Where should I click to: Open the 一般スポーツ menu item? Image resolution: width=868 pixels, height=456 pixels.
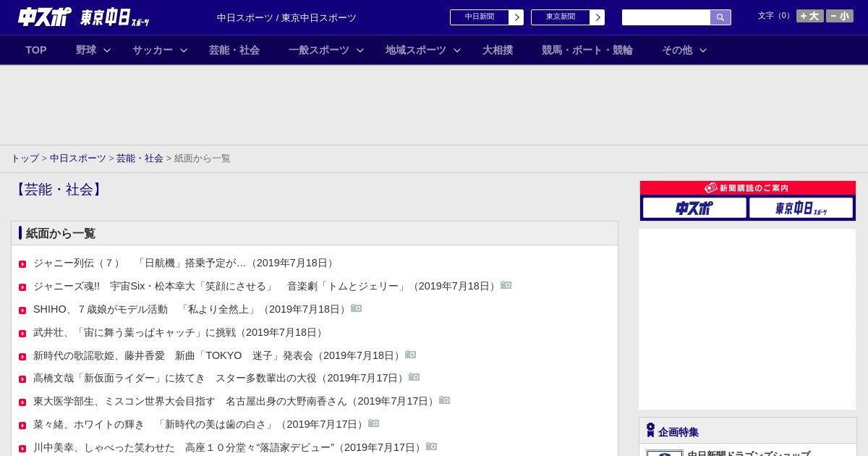click(319, 50)
